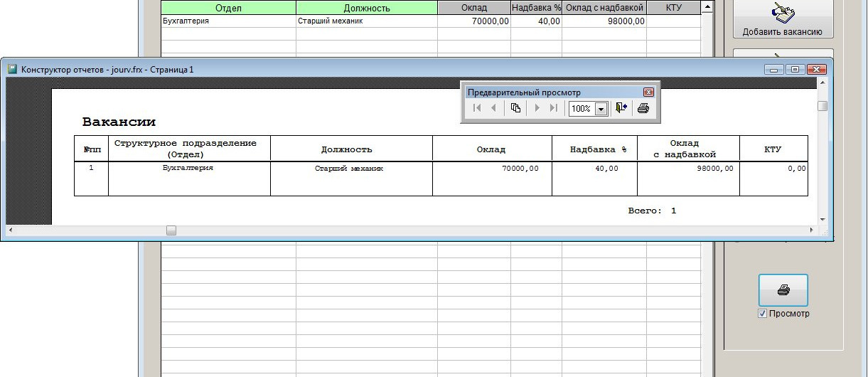
Task: Click the Должность column header
Action: coord(366,8)
